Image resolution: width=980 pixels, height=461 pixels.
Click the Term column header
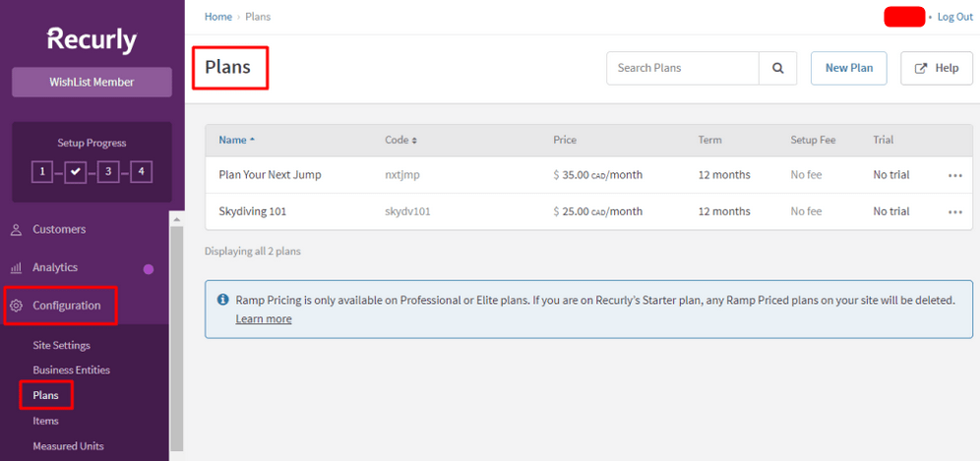[x=710, y=140]
